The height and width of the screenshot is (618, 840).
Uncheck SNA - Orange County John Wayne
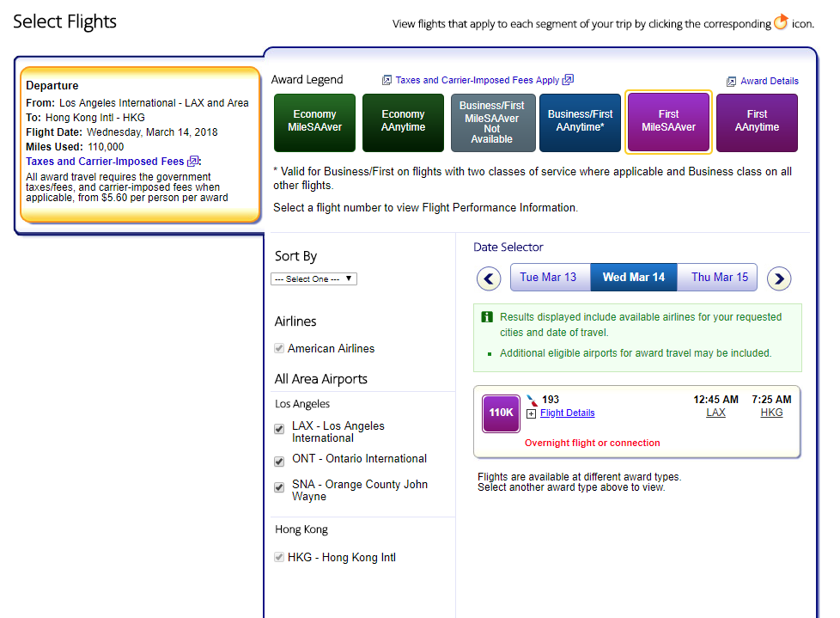click(279, 487)
